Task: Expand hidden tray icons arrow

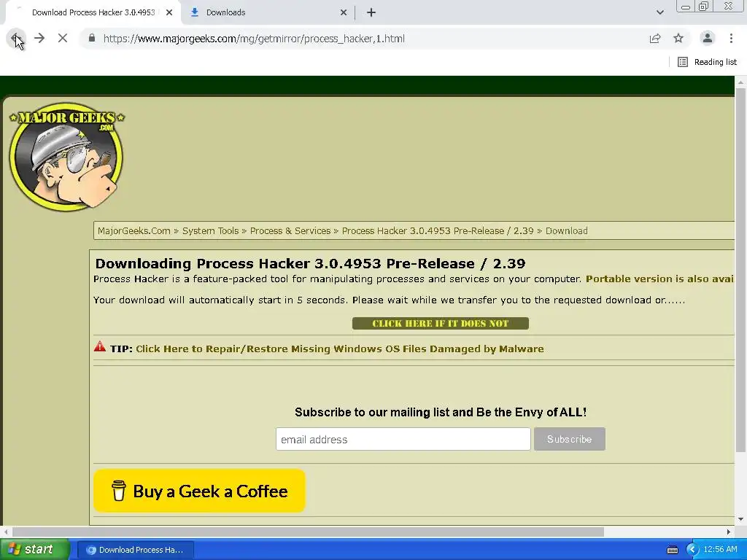Action: pos(692,550)
